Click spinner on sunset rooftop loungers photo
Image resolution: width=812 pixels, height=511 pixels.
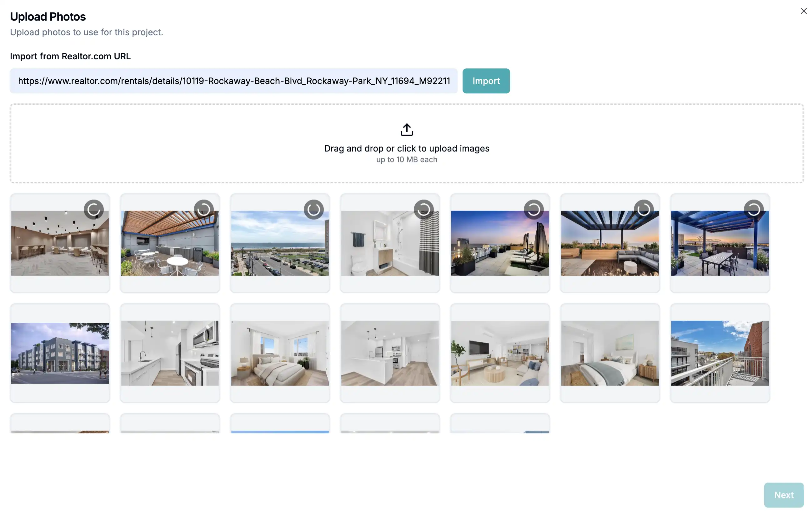coord(533,209)
